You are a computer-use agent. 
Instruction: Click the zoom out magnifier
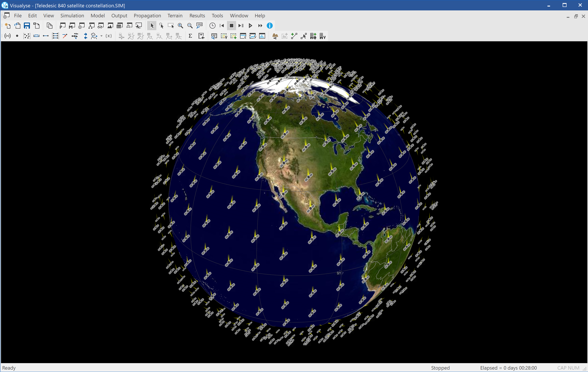tap(190, 26)
